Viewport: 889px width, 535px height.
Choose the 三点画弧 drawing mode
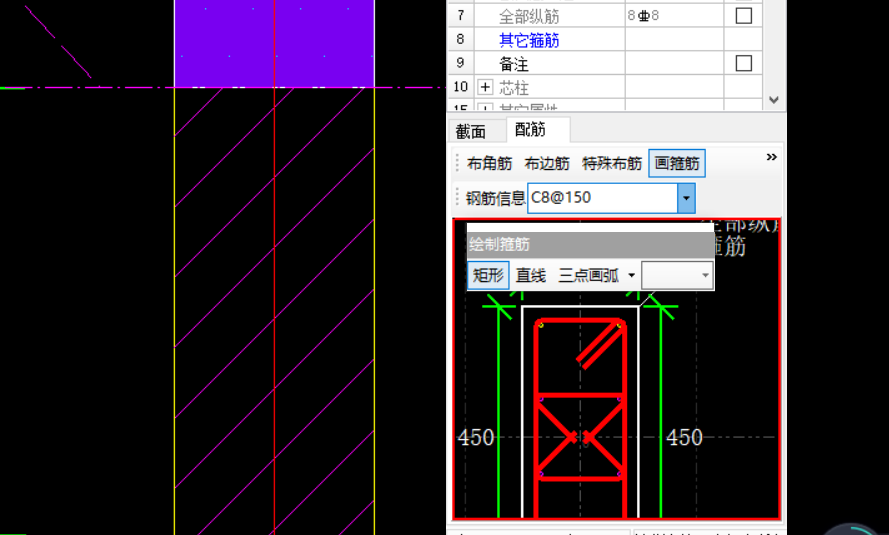(x=589, y=275)
